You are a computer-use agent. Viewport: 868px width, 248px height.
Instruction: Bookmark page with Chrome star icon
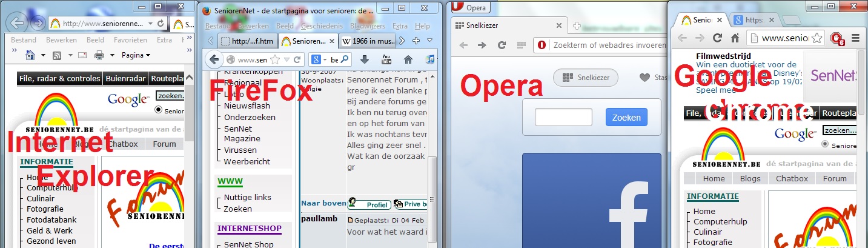coord(817,38)
